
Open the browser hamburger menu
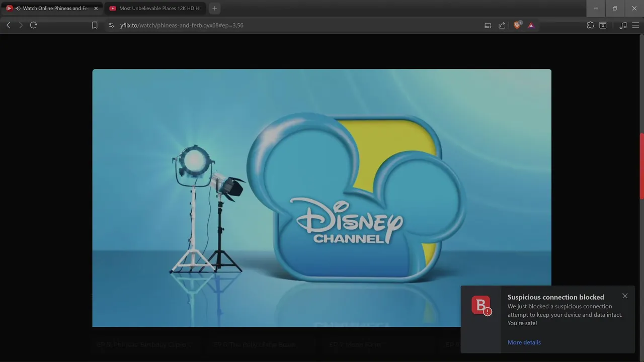[x=635, y=25]
